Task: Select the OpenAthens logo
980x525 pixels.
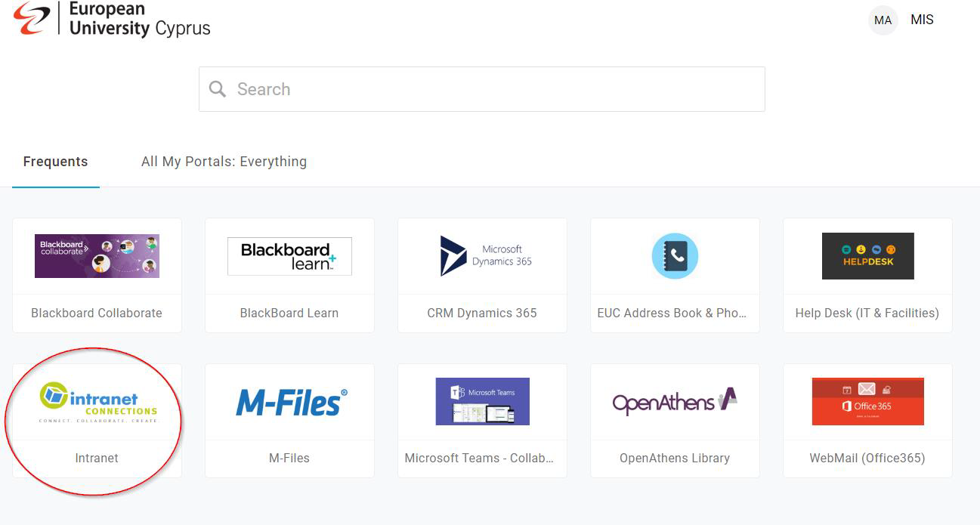Action: pos(674,401)
